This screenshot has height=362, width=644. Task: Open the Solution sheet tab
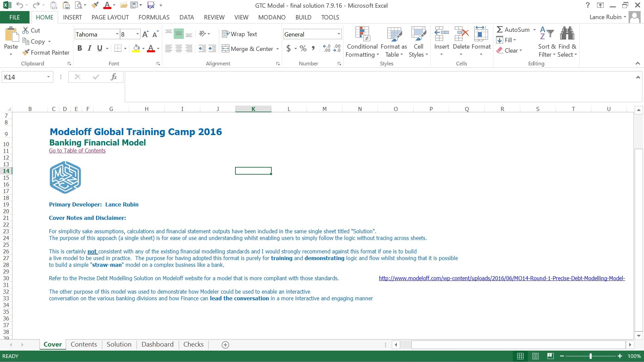[119, 345]
